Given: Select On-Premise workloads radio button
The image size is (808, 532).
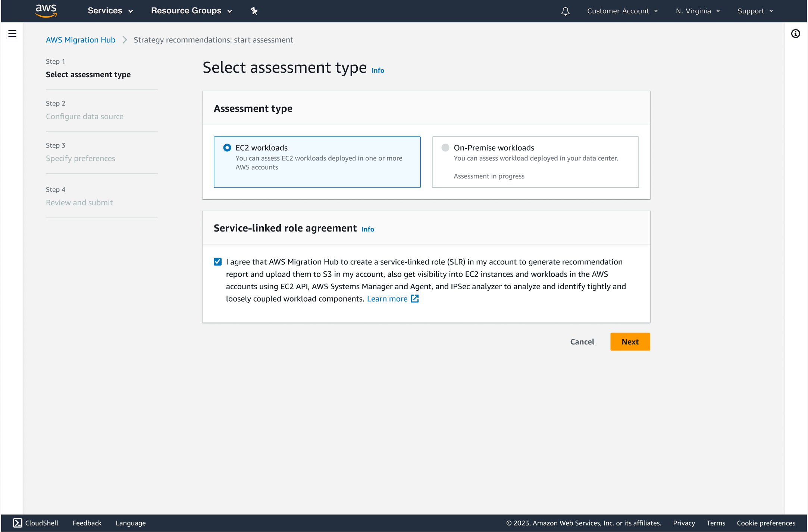Looking at the screenshot, I should 445,148.
